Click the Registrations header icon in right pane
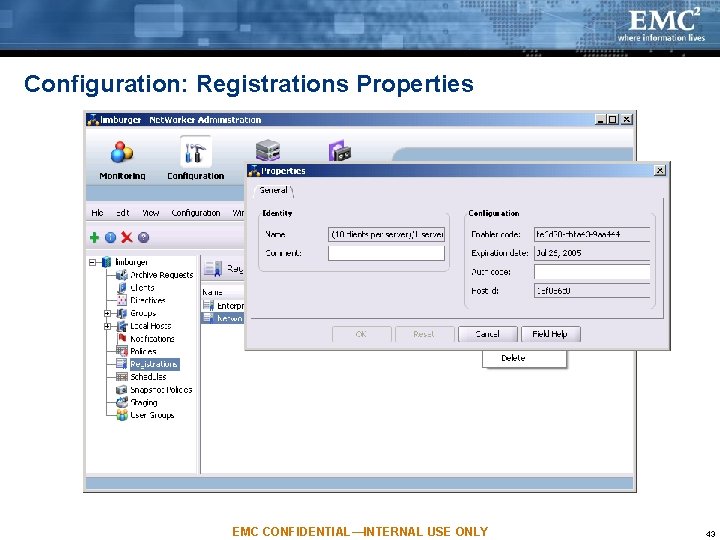 click(213, 269)
